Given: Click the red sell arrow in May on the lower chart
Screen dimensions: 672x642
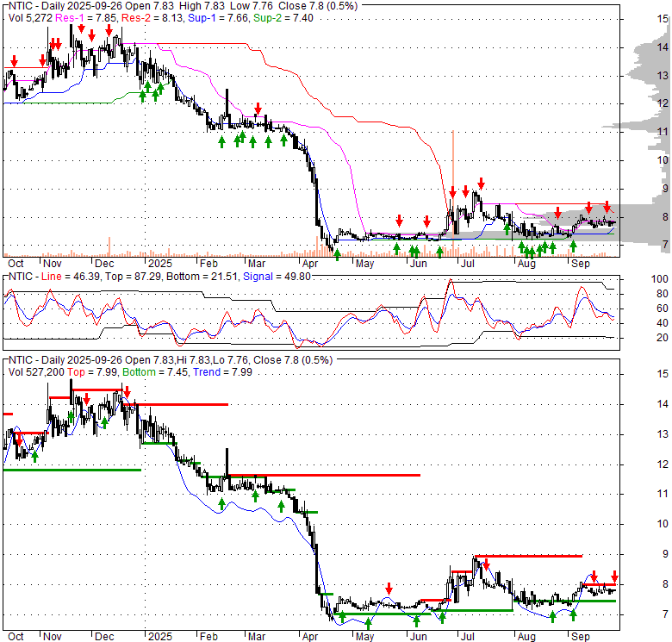Looking at the screenshot, I should click(389, 588).
